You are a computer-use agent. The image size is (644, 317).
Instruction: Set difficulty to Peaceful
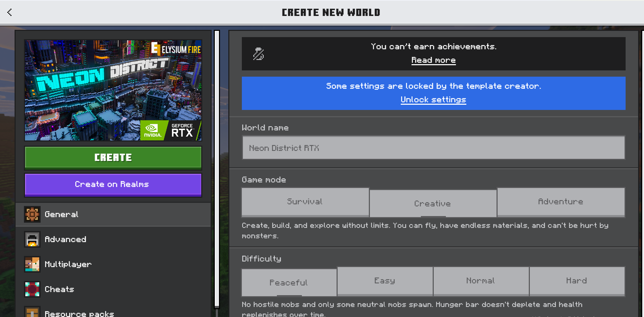click(289, 282)
